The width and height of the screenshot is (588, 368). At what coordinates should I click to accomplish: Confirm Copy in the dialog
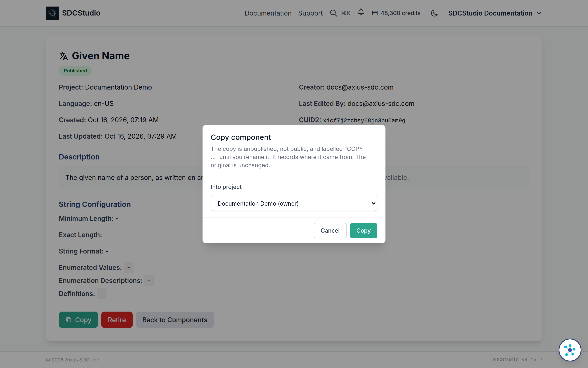tap(363, 230)
